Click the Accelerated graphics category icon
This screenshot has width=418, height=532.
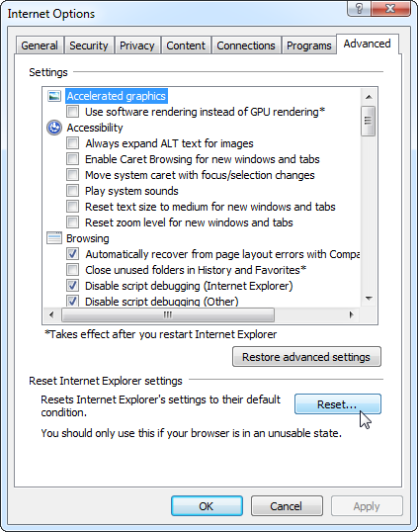click(x=54, y=96)
